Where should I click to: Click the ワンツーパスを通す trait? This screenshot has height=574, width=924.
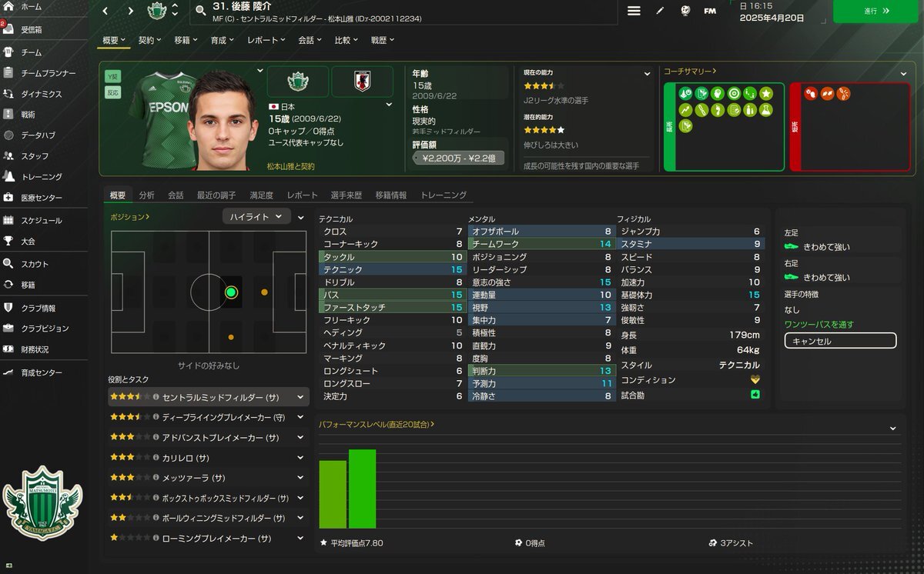click(819, 325)
